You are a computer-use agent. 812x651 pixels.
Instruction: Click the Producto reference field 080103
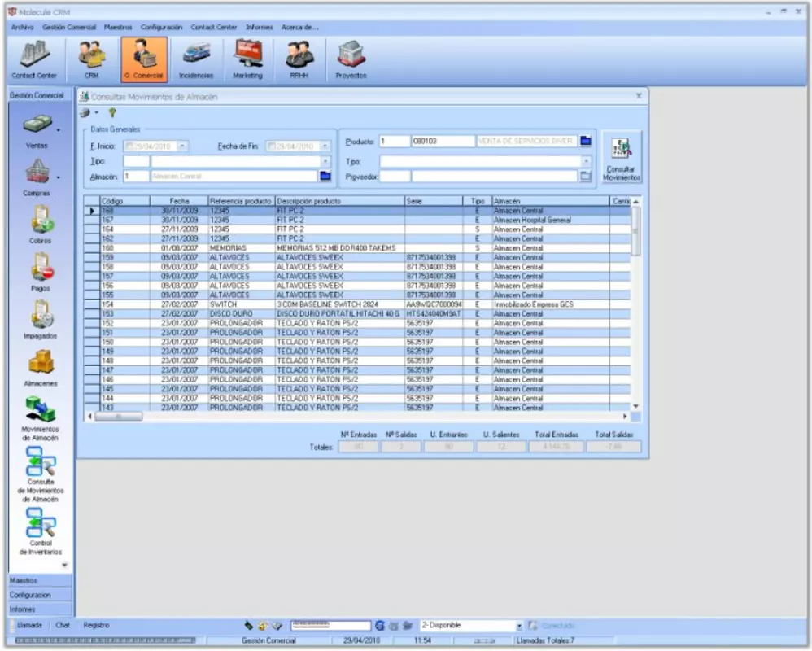tap(443, 141)
